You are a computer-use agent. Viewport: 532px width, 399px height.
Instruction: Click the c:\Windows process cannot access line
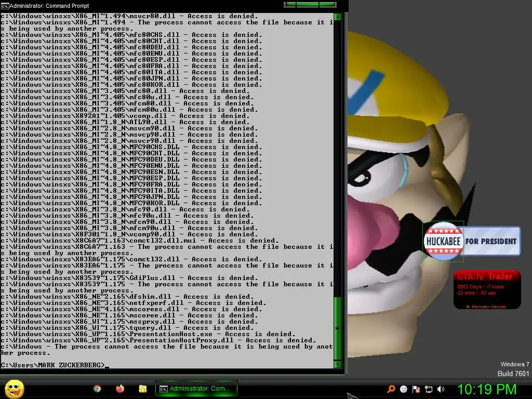167,350
